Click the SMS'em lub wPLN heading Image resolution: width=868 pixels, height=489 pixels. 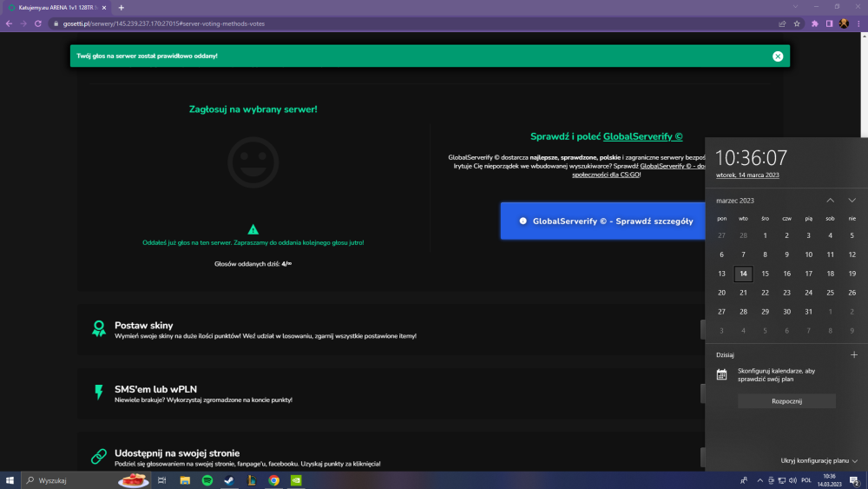(155, 389)
